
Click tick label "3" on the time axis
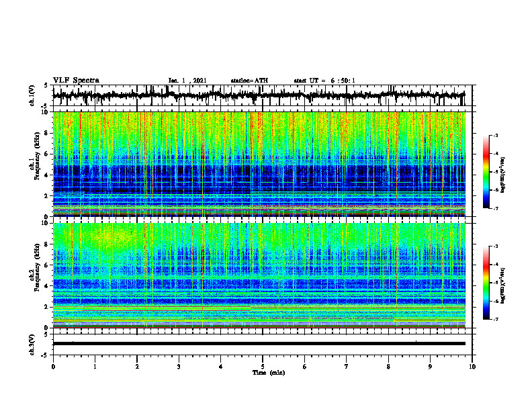click(x=179, y=367)
